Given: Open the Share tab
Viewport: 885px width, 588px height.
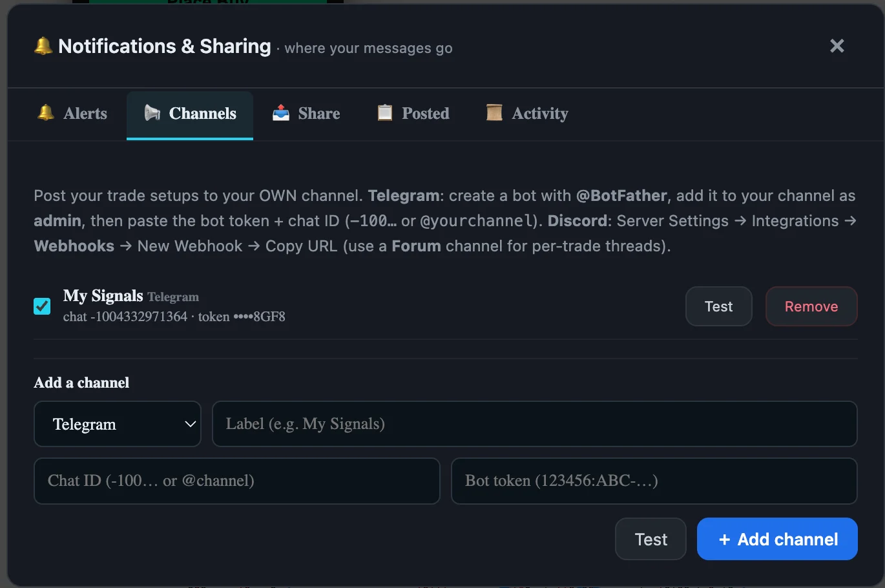Looking at the screenshot, I should click(x=306, y=114).
